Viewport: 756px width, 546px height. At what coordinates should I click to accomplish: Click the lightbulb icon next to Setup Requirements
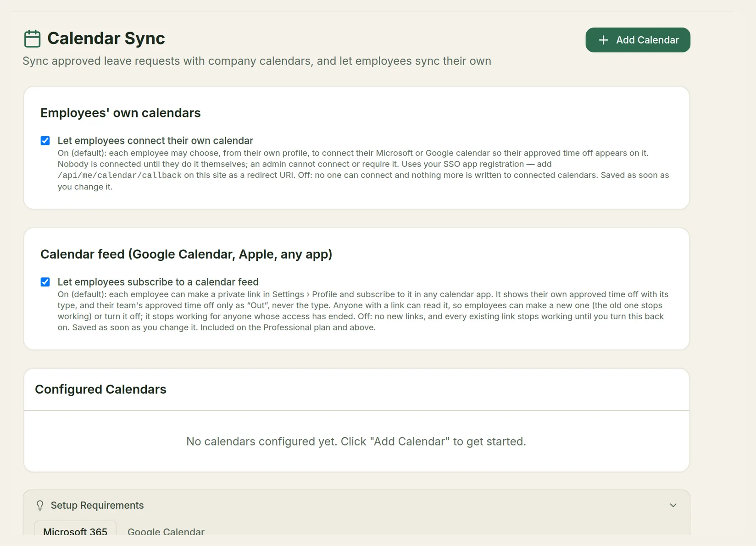pos(40,505)
